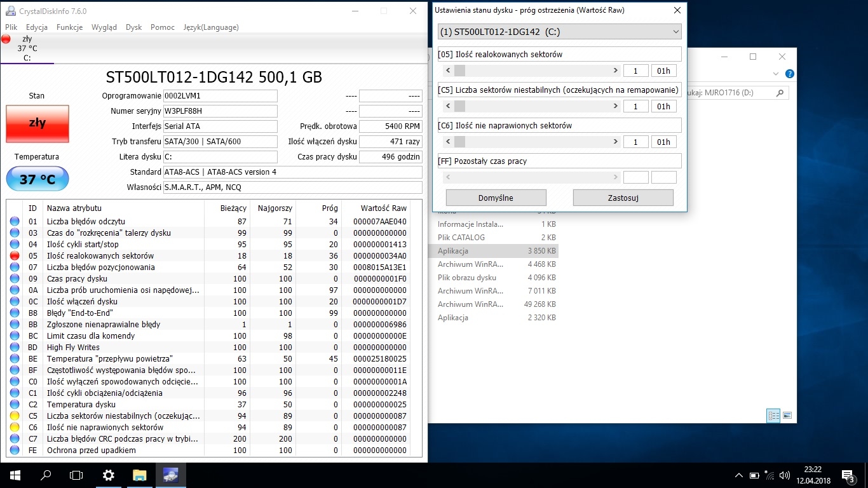Click the [C5] unstable sectors slider track
This screenshot has width=868, height=488.
532,106
